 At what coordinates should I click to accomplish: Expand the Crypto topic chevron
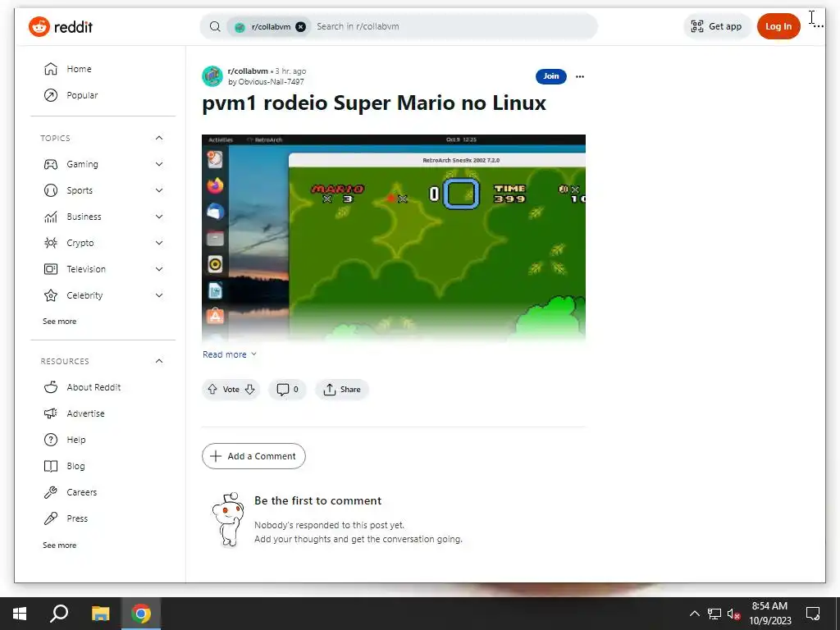[159, 243]
